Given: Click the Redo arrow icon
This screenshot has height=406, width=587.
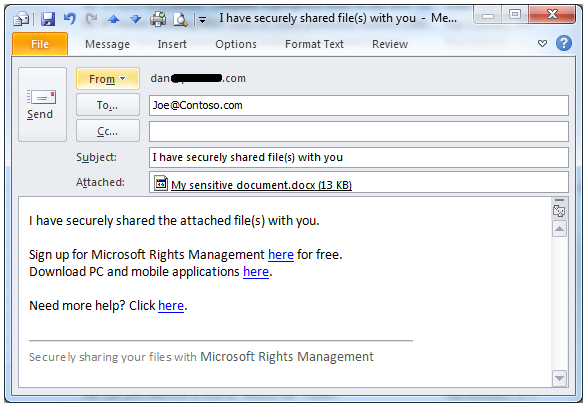Looking at the screenshot, I should point(91,18).
